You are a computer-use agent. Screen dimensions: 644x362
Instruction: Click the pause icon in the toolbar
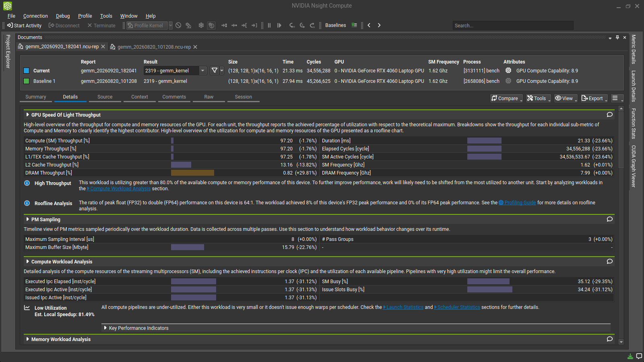pos(269,25)
